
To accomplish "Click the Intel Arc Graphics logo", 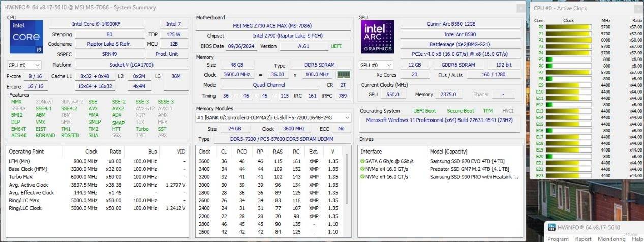I will (x=378, y=37).
